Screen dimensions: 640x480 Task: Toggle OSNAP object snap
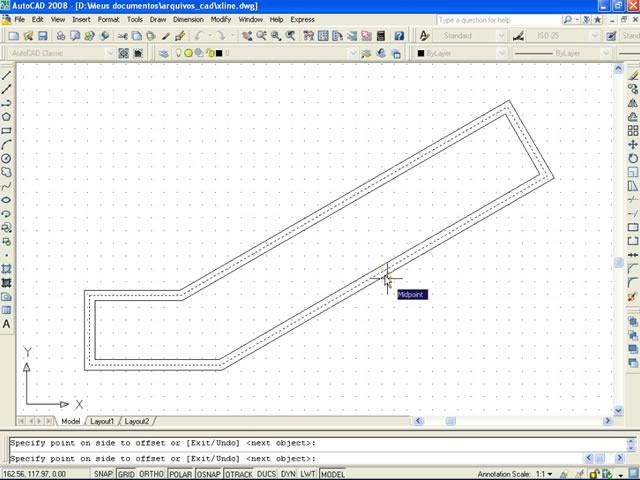tap(209, 474)
